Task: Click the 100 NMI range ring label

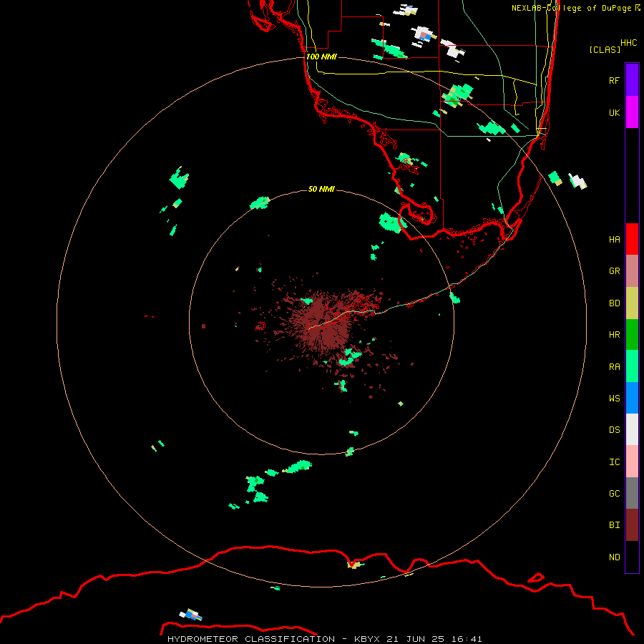Action: point(321,57)
